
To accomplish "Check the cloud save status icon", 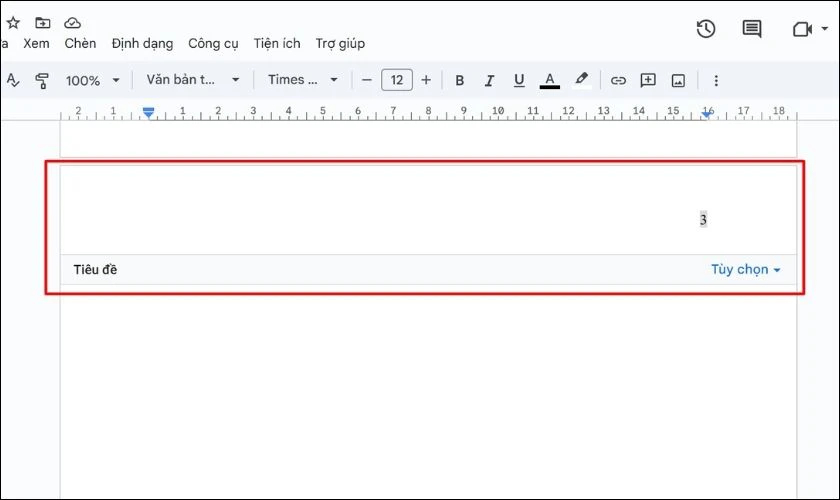I will (x=72, y=23).
